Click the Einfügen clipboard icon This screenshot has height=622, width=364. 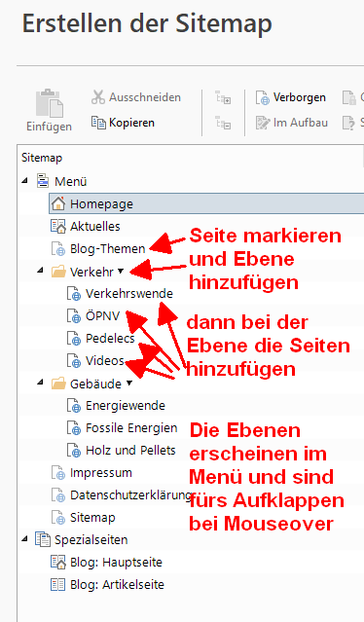click(50, 103)
